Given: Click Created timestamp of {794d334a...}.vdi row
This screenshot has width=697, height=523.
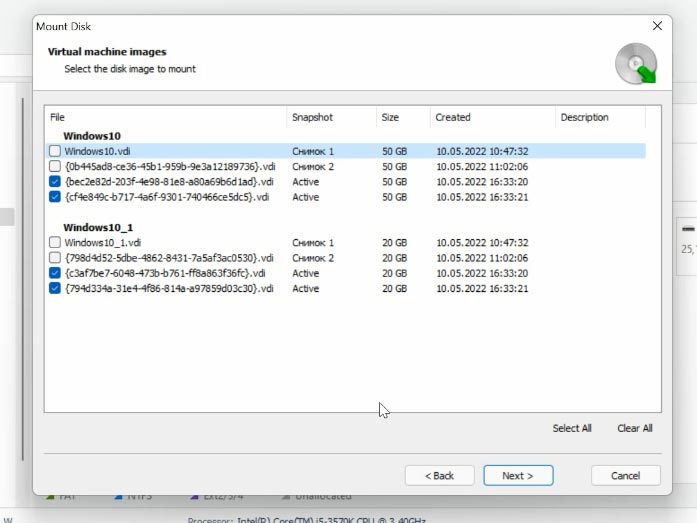Looking at the screenshot, I should coord(482,288).
